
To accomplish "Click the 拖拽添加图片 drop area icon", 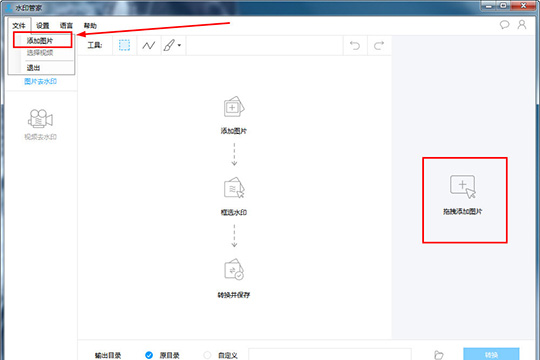I will 463,186.
